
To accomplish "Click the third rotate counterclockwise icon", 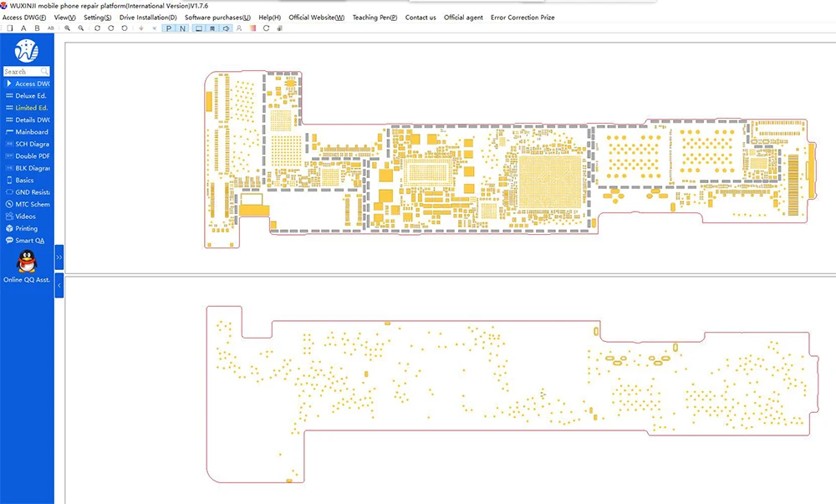I will [125, 28].
